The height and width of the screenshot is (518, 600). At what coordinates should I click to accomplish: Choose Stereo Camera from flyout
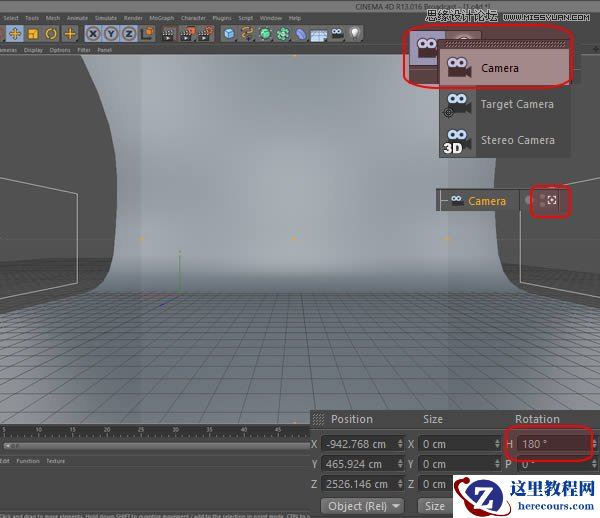tap(504, 140)
